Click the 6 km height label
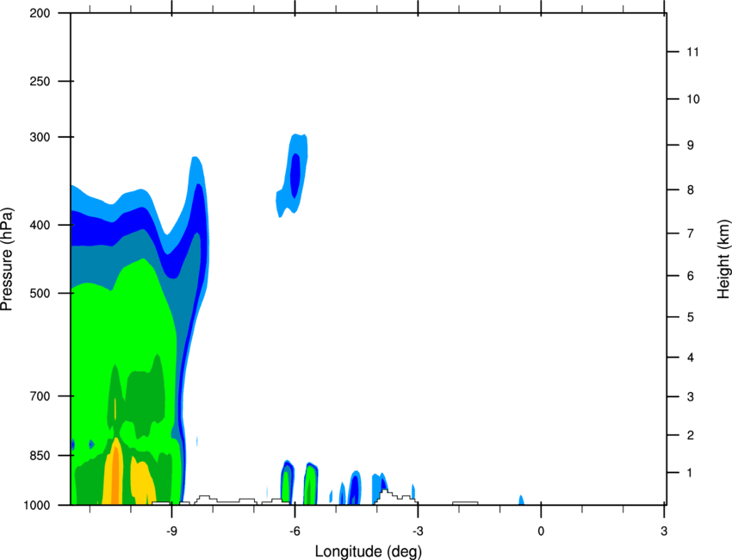 point(691,276)
